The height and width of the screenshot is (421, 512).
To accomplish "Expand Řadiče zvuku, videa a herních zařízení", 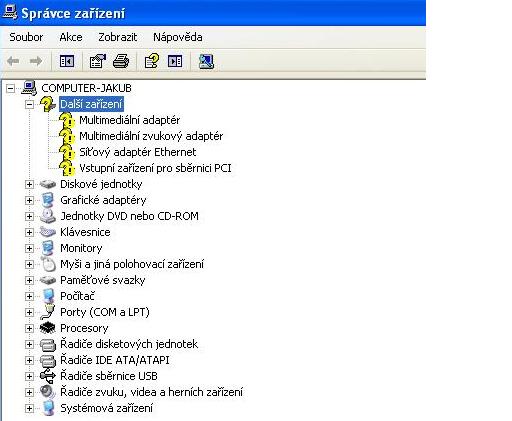I will point(29,392).
